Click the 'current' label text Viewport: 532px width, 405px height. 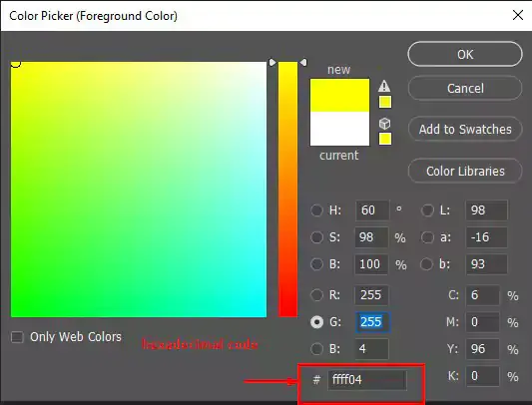[338, 156]
